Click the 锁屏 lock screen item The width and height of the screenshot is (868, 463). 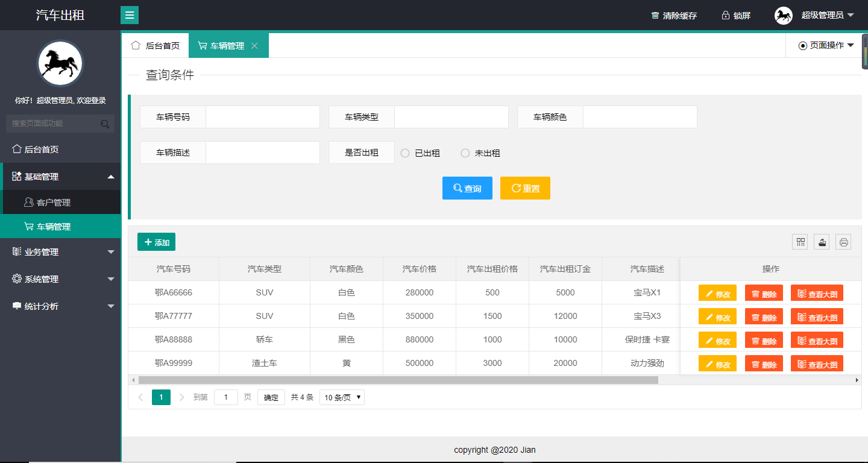[x=736, y=16]
